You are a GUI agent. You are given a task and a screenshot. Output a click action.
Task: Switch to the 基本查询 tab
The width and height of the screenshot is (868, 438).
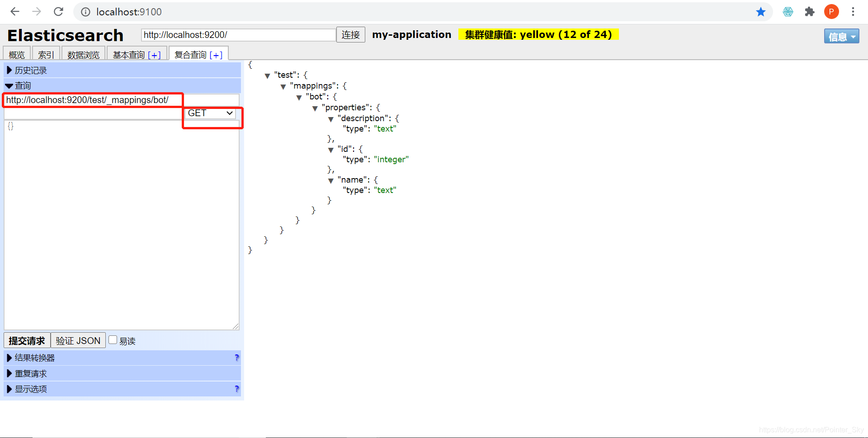(x=129, y=55)
